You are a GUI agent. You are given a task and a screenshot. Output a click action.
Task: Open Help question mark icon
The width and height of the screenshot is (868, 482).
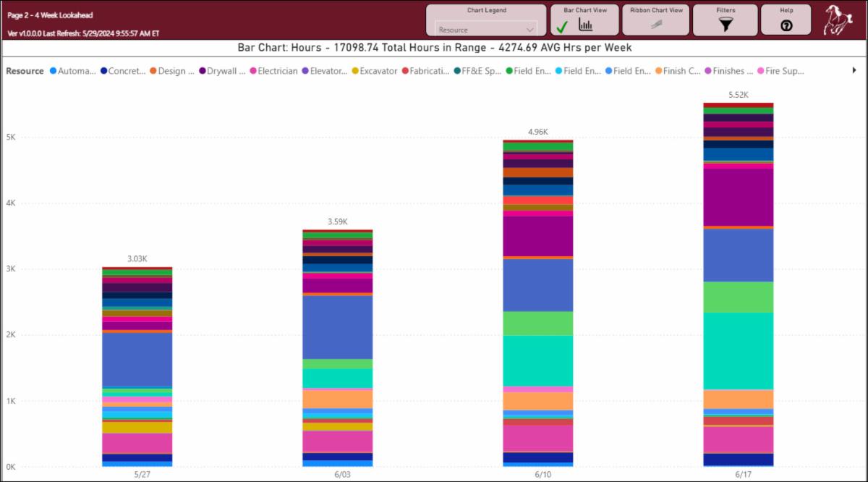click(x=786, y=26)
